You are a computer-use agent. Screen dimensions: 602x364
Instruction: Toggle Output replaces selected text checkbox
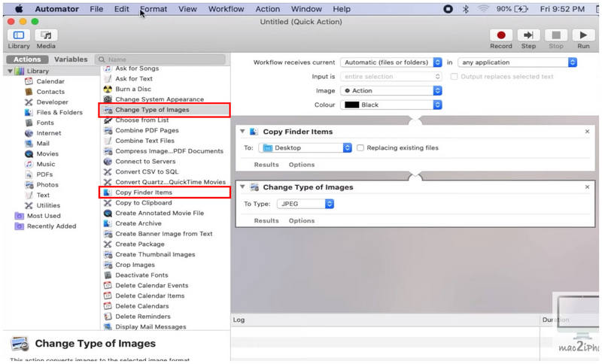(x=454, y=77)
